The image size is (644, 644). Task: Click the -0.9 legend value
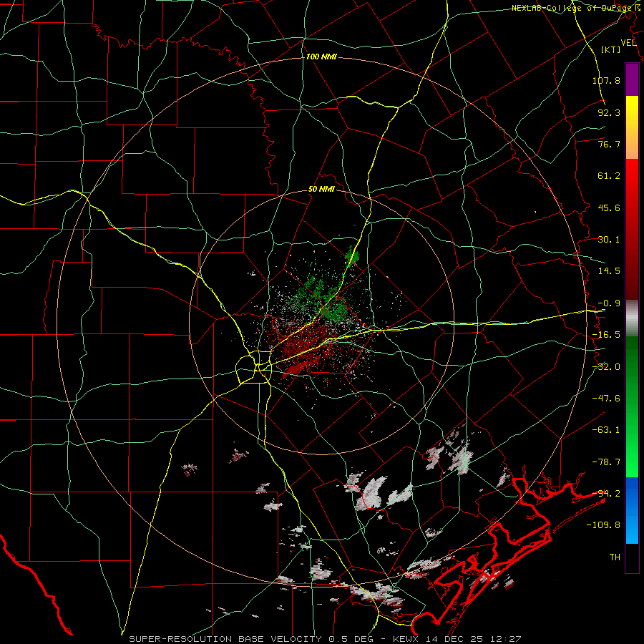point(609,303)
